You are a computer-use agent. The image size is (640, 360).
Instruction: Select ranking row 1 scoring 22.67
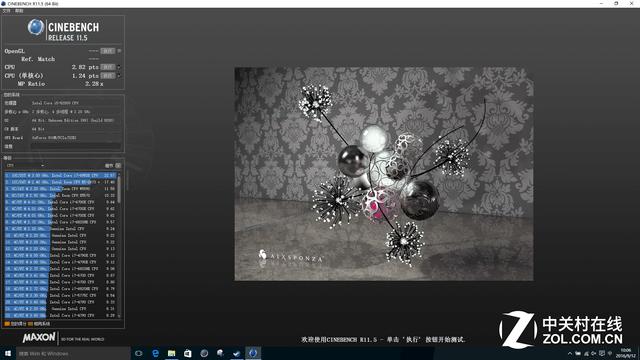tap(60, 176)
